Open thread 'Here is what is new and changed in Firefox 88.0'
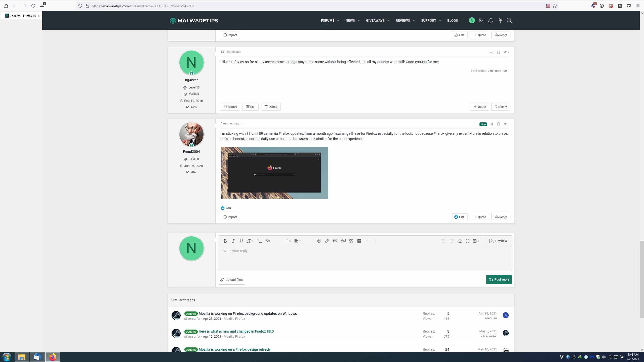The width and height of the screenshot is (644, 362). point(236,331)
